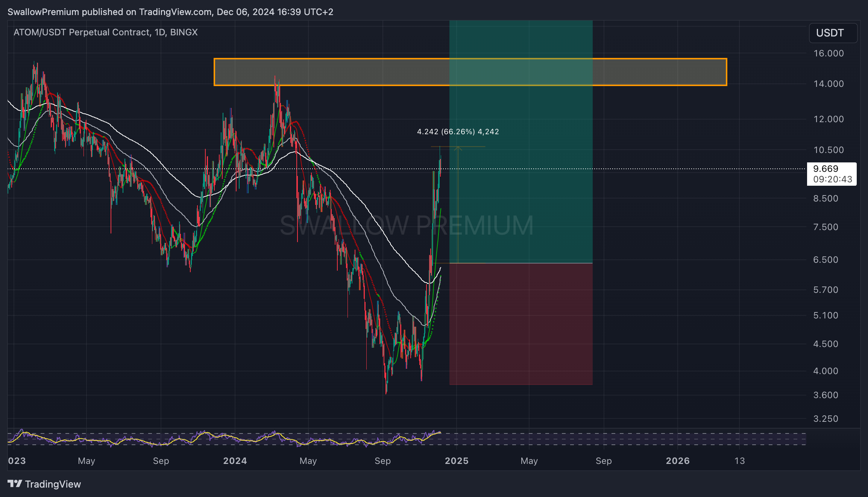Click the 12.000 price axis label
The image size is (868, 497).
pos(829,119)
